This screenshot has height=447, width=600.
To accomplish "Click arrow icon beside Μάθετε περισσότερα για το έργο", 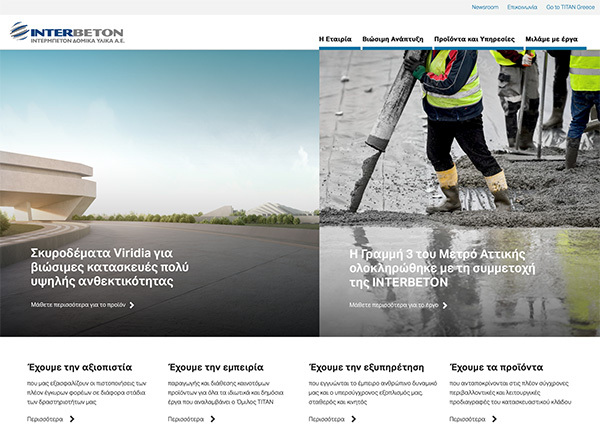I will 445,305.
